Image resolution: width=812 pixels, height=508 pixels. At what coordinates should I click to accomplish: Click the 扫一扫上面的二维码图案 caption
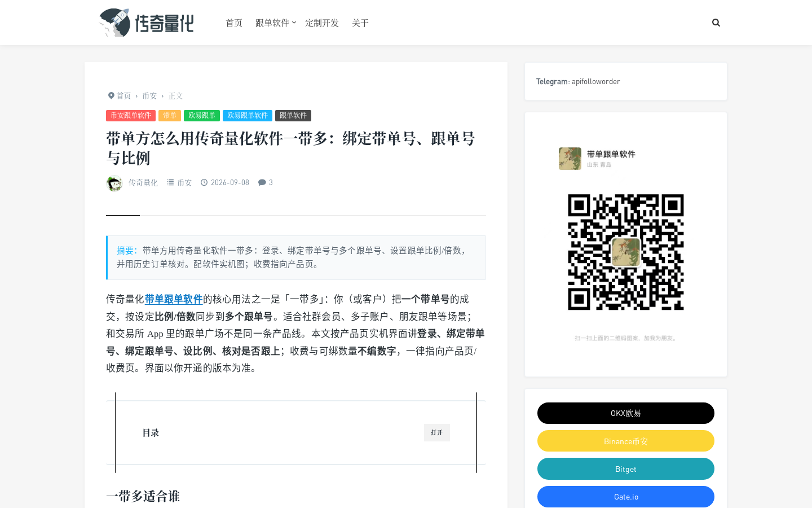(x=626, y=338)
